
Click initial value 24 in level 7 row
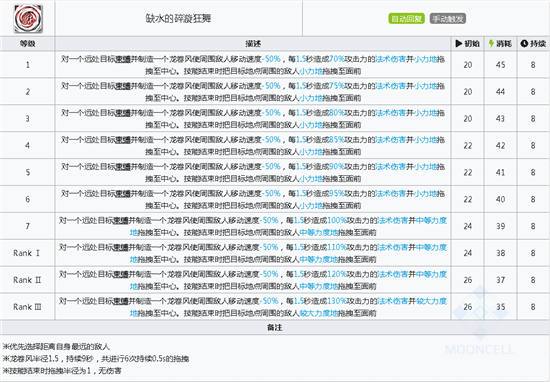468,226
